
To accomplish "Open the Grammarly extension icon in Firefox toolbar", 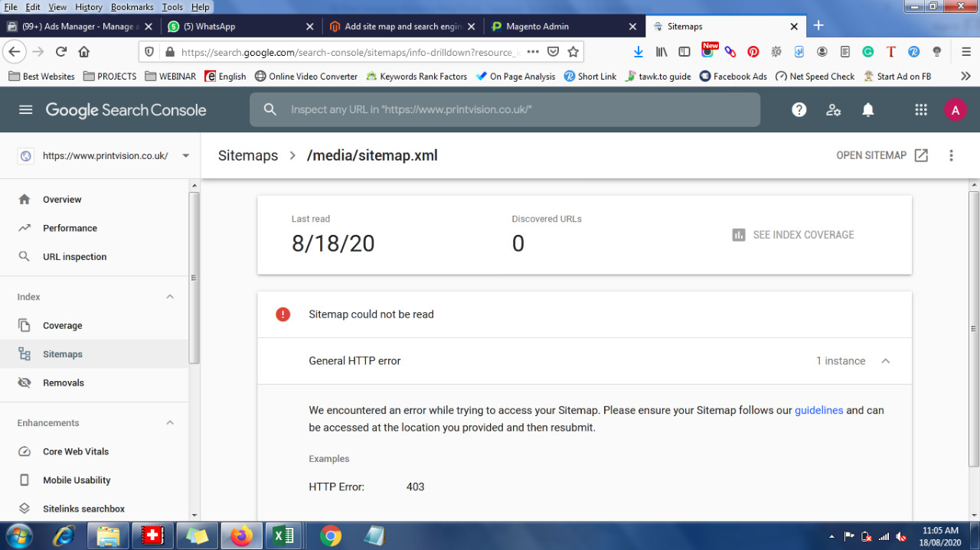I will [x=867, y=51].
